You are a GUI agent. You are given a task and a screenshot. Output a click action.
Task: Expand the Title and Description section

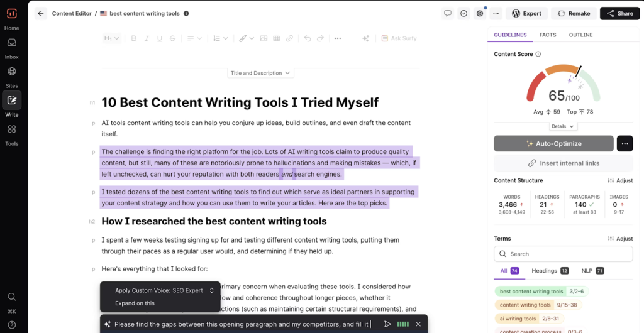point(260,73)
